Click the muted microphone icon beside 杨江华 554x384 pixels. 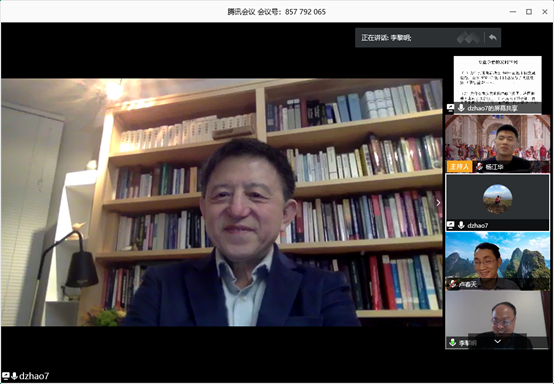coord(479,167)
